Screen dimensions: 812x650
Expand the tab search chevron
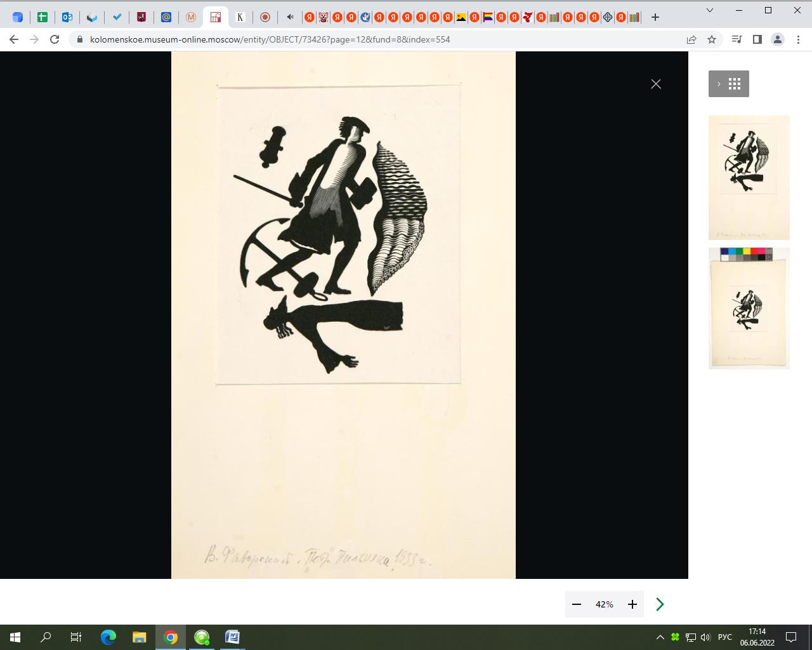710,10
